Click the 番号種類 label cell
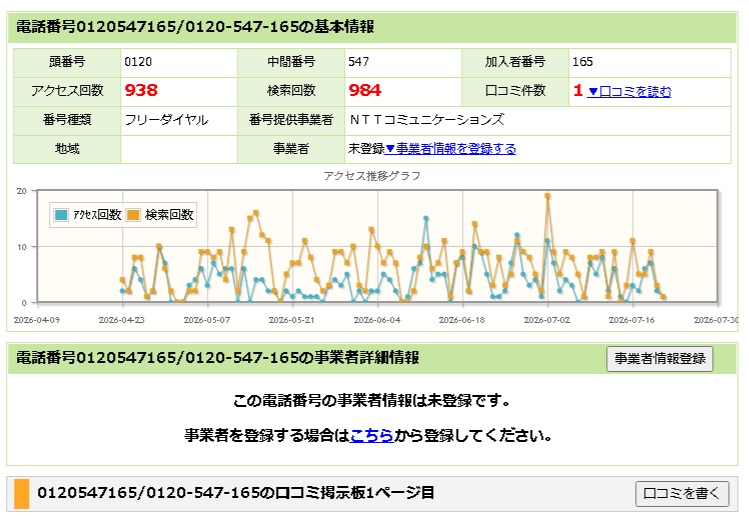The height and width of the screenshot is (516, 749). [67, 120]
